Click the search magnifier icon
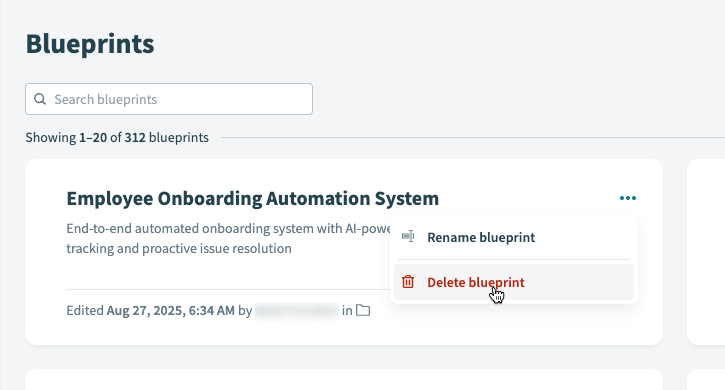Image resolution: width=725 pixels, height=390 pixels. tap(40, 99)
